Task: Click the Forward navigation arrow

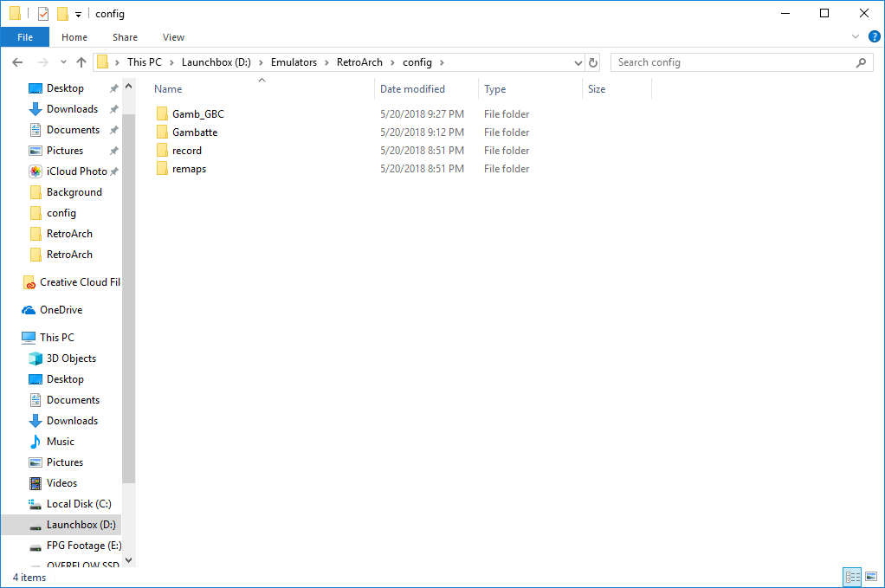Action: [x=43, y=62]
